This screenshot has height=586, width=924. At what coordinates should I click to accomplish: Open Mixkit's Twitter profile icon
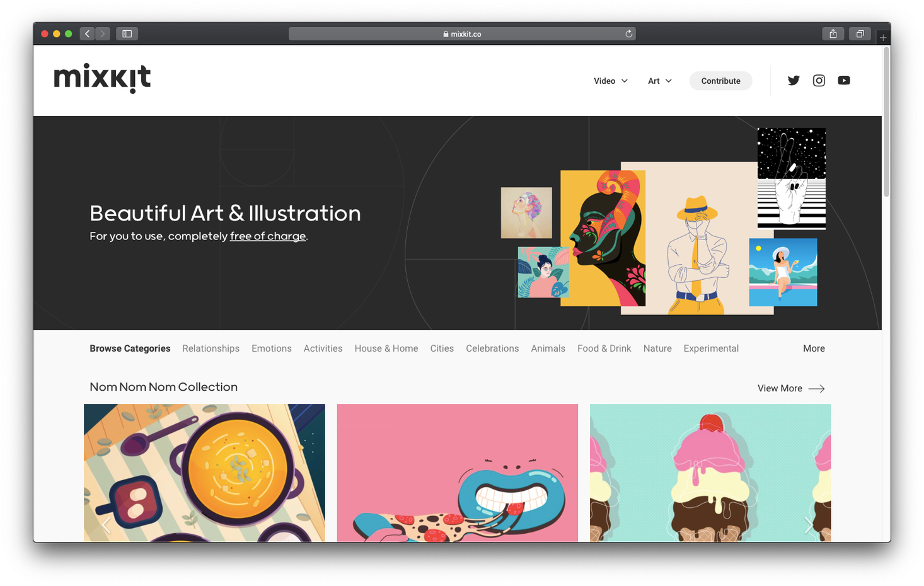tap(794, 81)
